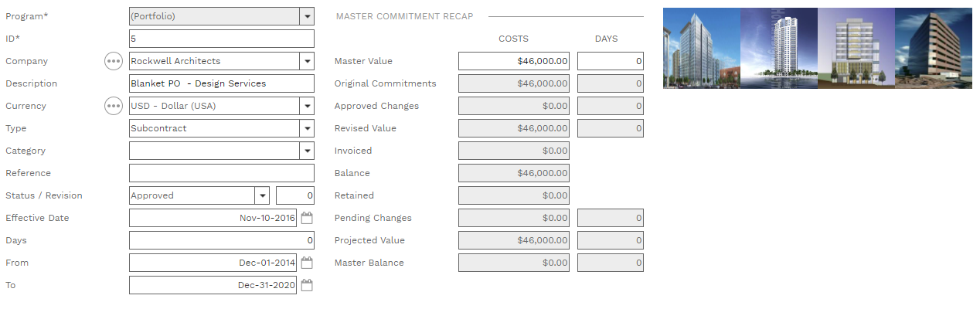Open the To date calendar picker
This screenshot has width=980, height=309.
tap(307, 286)
